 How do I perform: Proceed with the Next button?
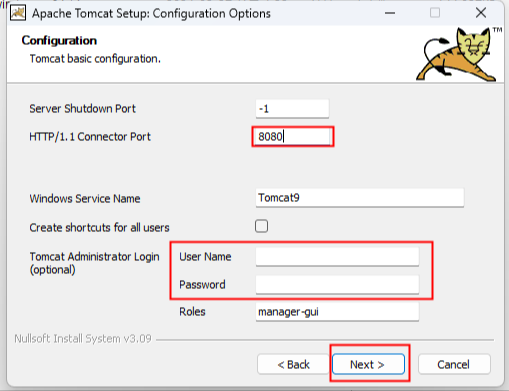pyautogui.click(x=368, y=364)
